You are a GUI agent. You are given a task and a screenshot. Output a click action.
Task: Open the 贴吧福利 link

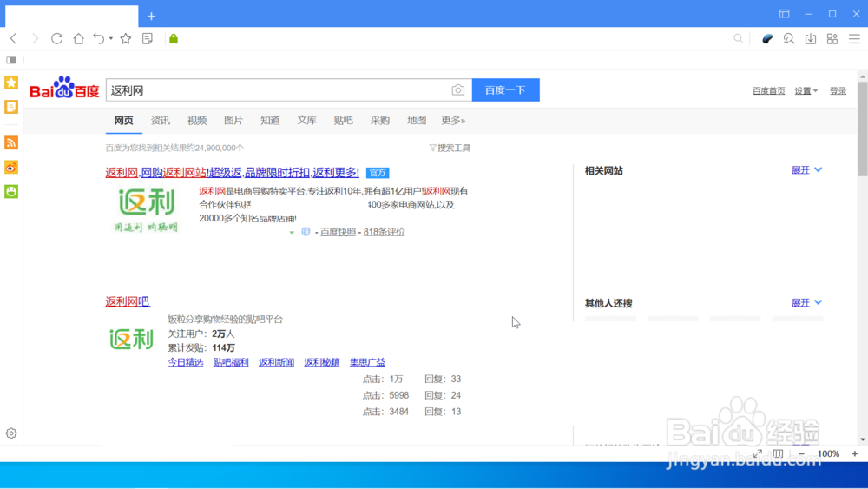click(231, 362)
